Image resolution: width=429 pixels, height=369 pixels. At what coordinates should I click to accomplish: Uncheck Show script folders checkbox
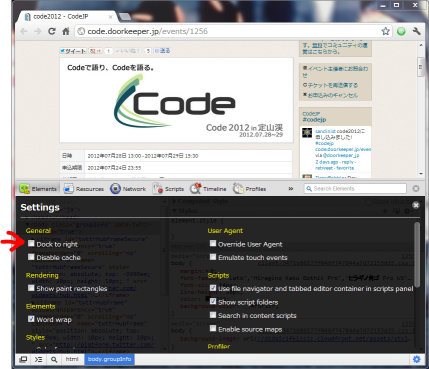(213, 302)
